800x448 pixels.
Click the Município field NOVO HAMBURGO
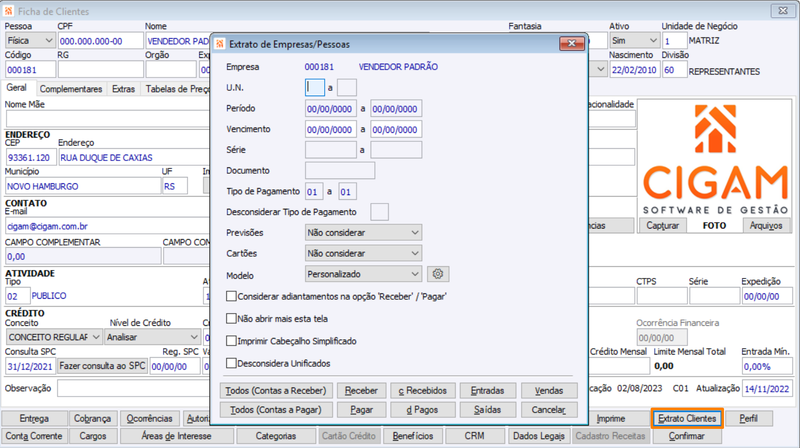pos(83,186)
